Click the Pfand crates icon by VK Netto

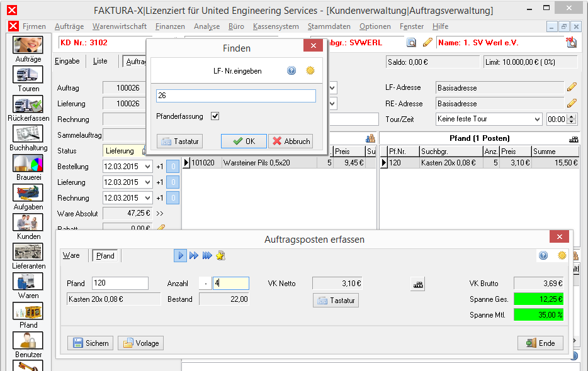[x=418, y=284]
